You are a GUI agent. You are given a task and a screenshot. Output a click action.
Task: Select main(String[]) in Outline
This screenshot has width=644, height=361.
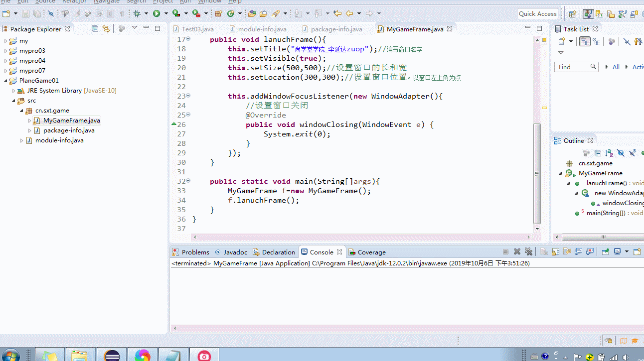click(x=605, y=213)
